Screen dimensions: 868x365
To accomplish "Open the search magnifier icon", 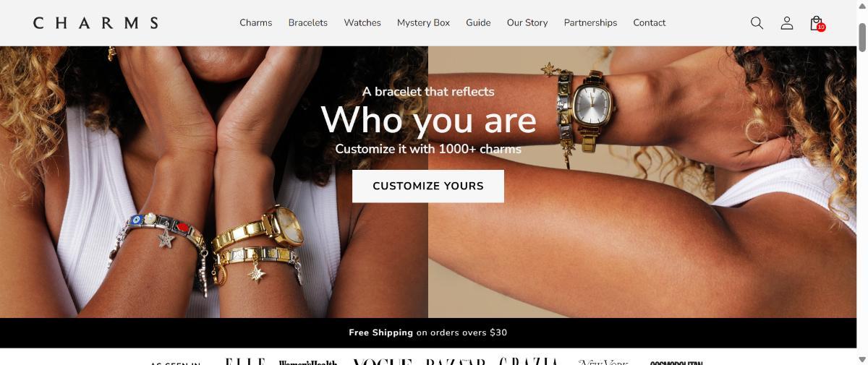I will [x=757, y=23].
